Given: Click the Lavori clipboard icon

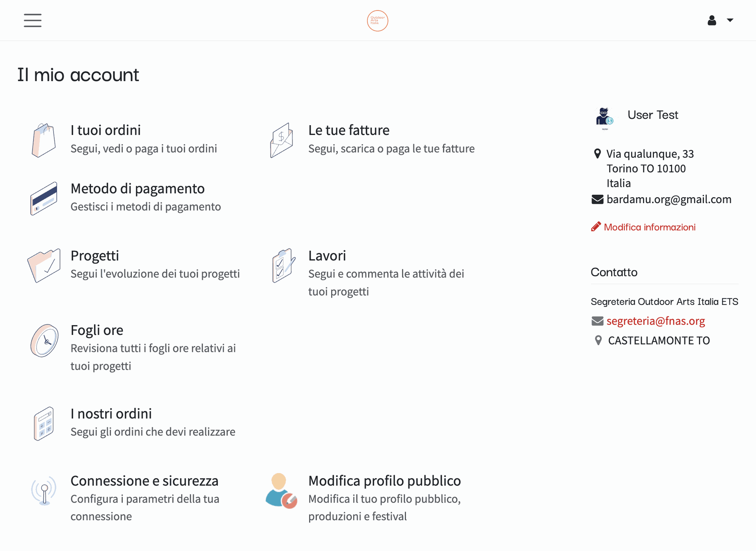Looking at the screenshot, I should (x=283, y=265).
